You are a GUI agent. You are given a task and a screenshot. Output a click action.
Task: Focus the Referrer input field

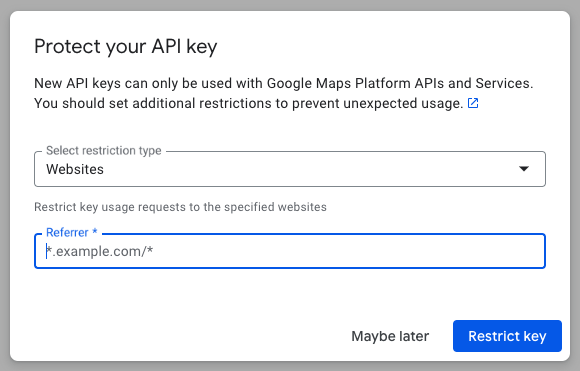[x=290, y=251]
